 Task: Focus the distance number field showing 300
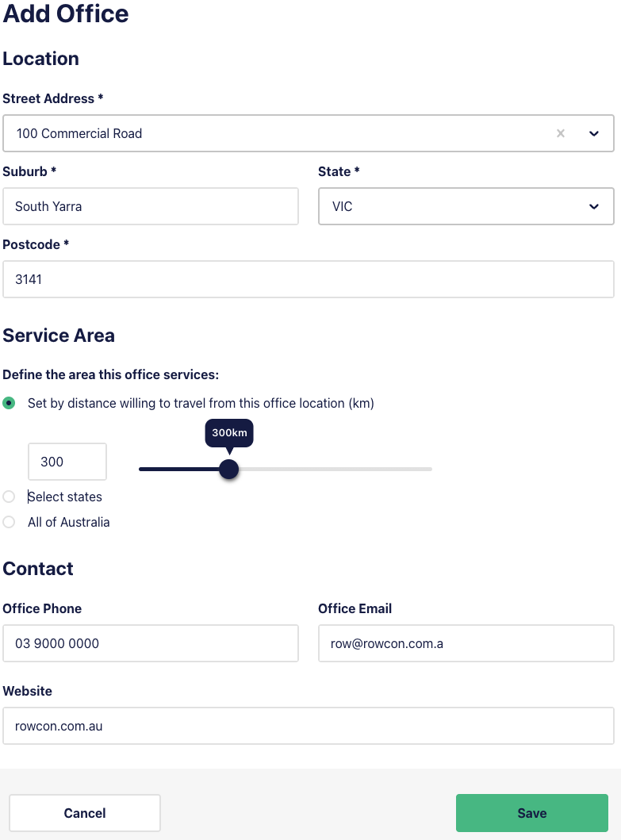tap(67, 462)
